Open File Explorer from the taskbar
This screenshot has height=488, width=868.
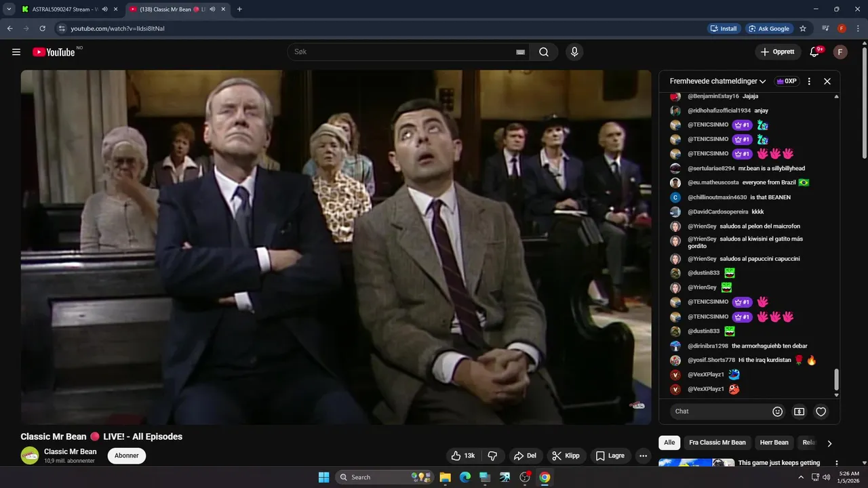445,477
